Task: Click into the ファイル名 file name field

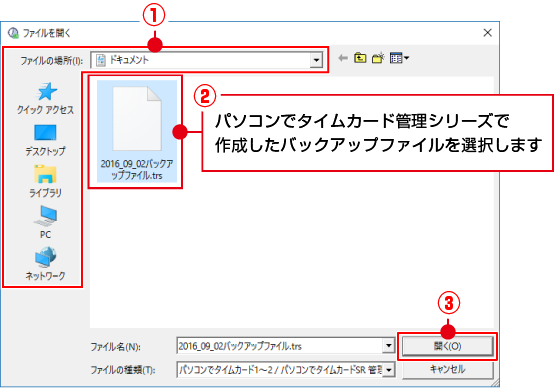Action: [x=280, y=346]
